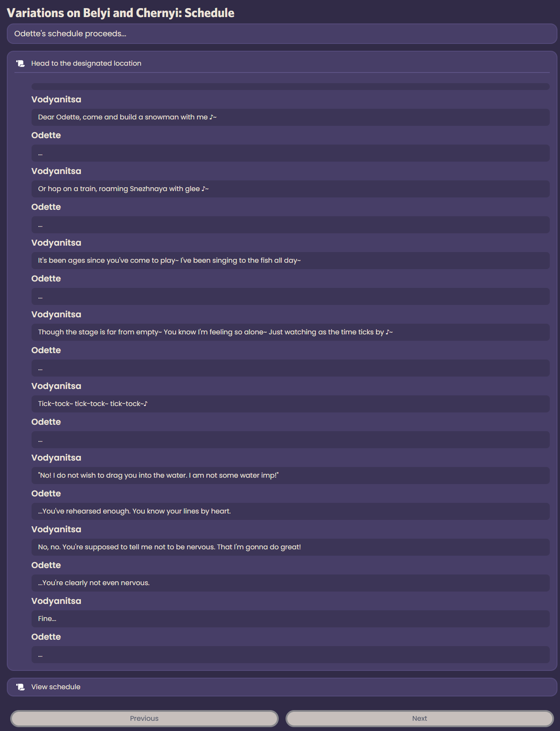Go to the Previous page
The image size is (560, 731).
144,719
